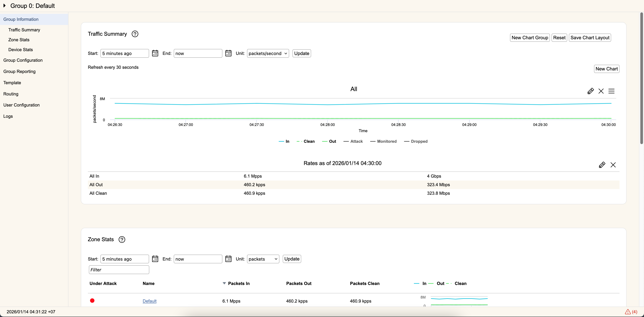Viewport: 644px width, 317px height.
Task: Open Zone Stats start date calendar
Action: click(x=155, y=259)
